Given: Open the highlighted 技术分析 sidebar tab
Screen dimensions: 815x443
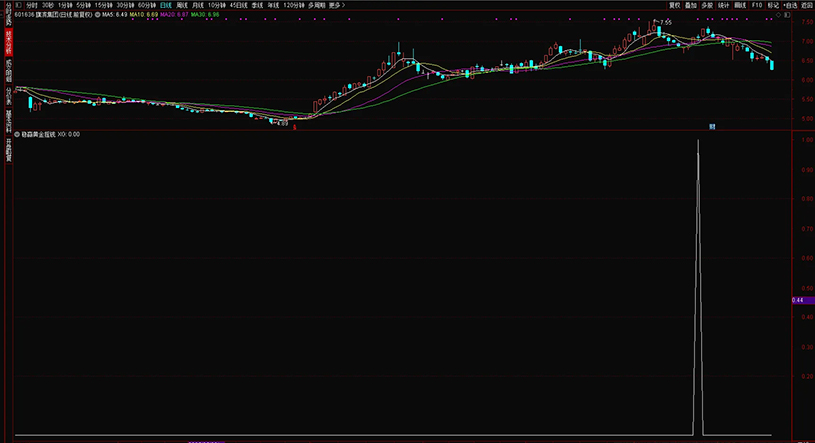Looking at the screenshot, I should tap(8, 43).
